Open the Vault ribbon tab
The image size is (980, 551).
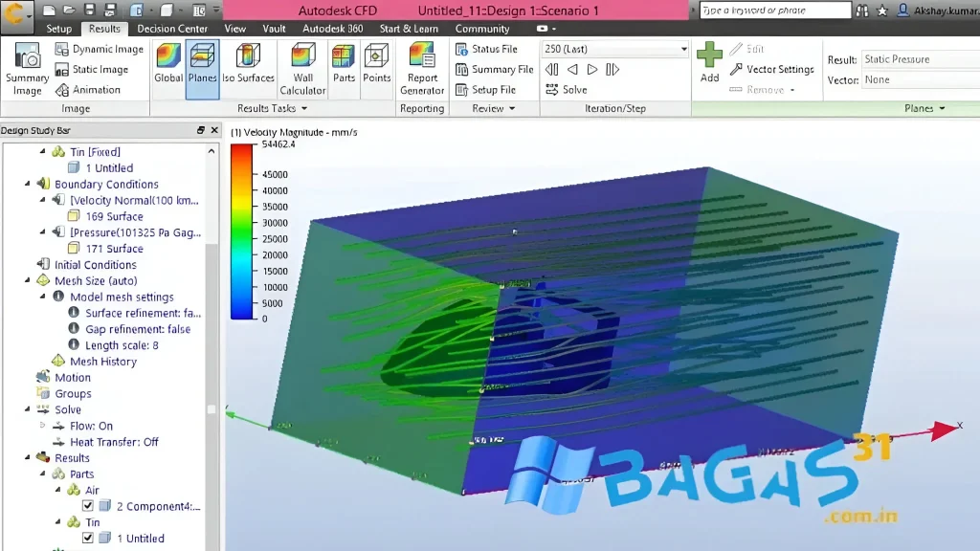[x=274, y=29]
